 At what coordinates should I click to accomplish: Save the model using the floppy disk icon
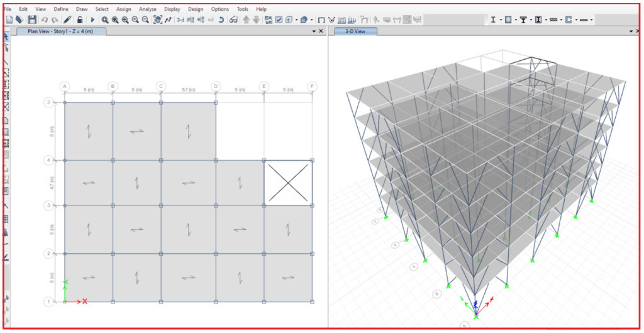click(x=32, y=19)
